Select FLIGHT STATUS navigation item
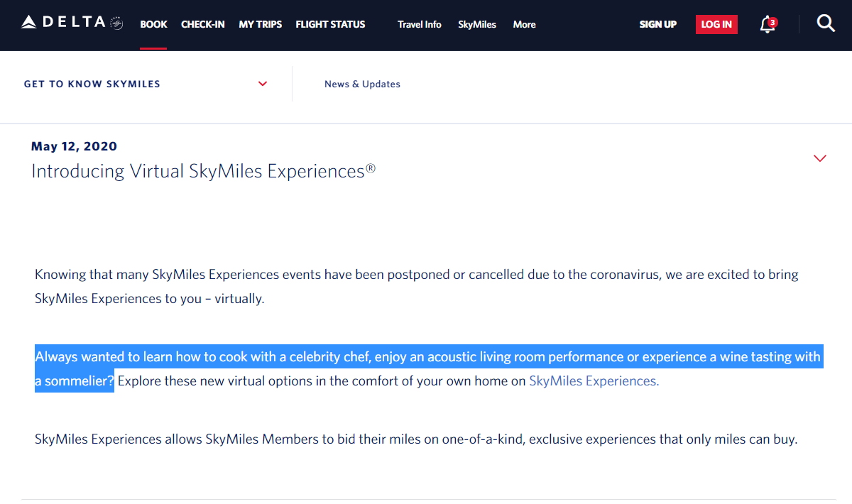This screenshot has width=852, height=504. (x=330, y=24)
